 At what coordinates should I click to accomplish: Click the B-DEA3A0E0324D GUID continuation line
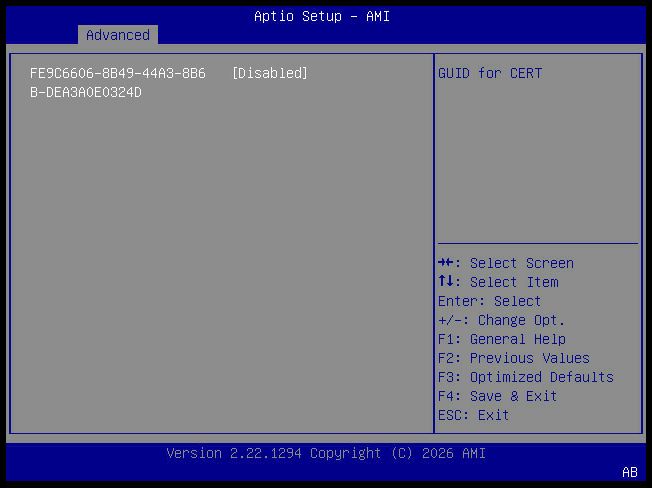(x=86, y=92)
